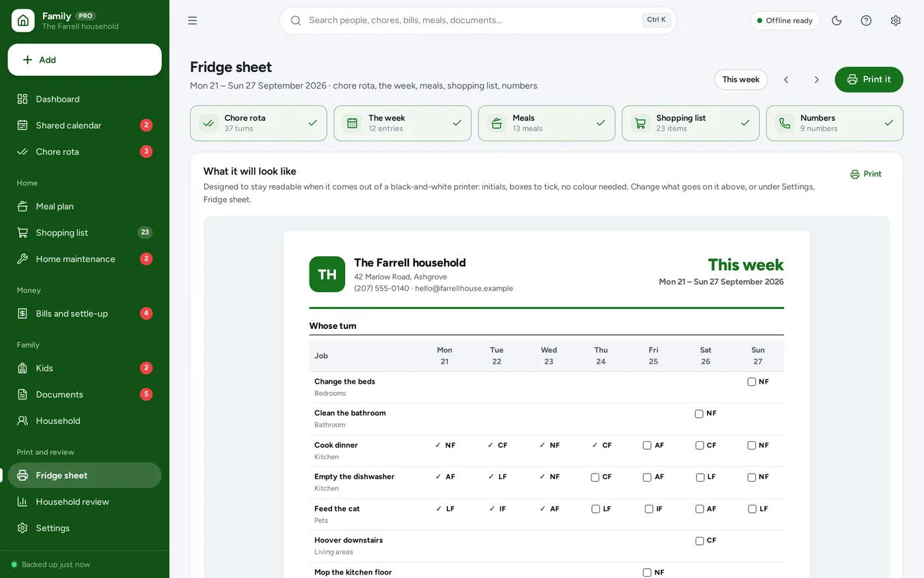Tick the Cook dinner Friday AF box
Screen dimensions: 924x578
click(647, 445)
